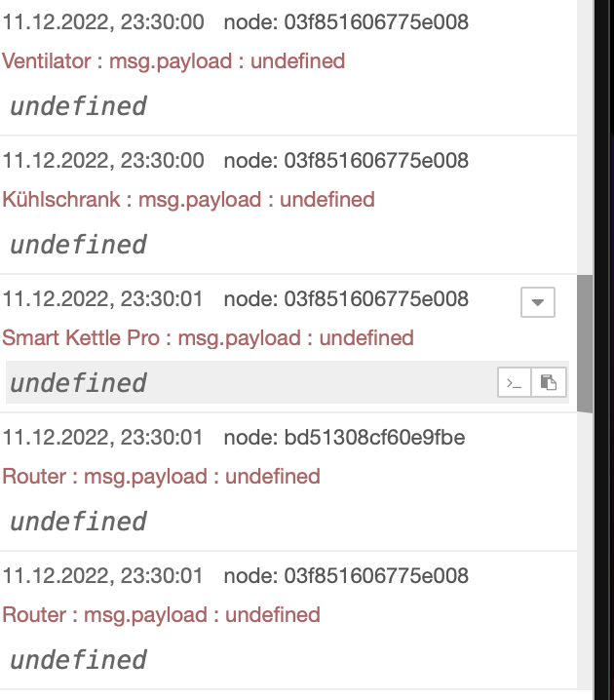Select the 'Ventilator : msg.payload' header text
This screenshot has width=614, height=700.
point(173,61)
